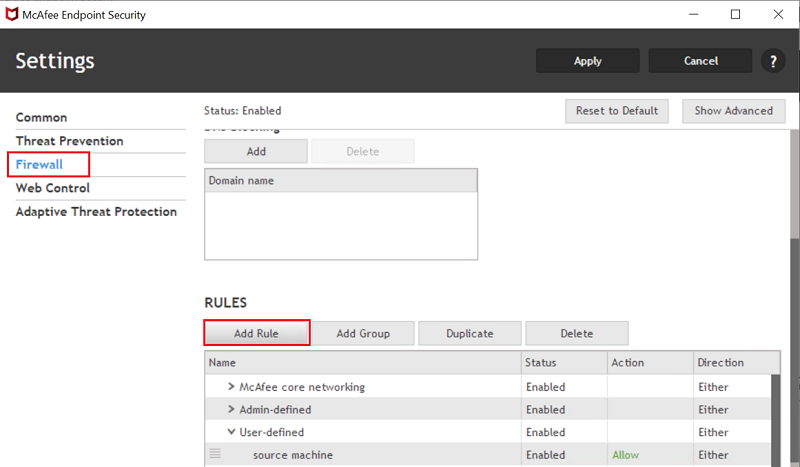This screenshot has height=467, width=800.
Task: Click Either direction of User-defined row
Action: [x=713, y=432]
